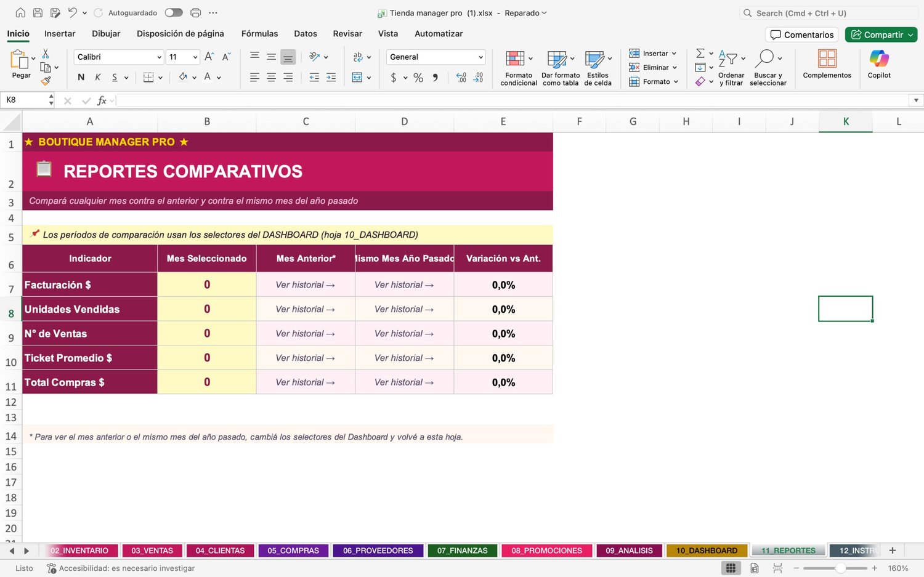
Task: Apply the fill color bucket
Action: [183, 77]
